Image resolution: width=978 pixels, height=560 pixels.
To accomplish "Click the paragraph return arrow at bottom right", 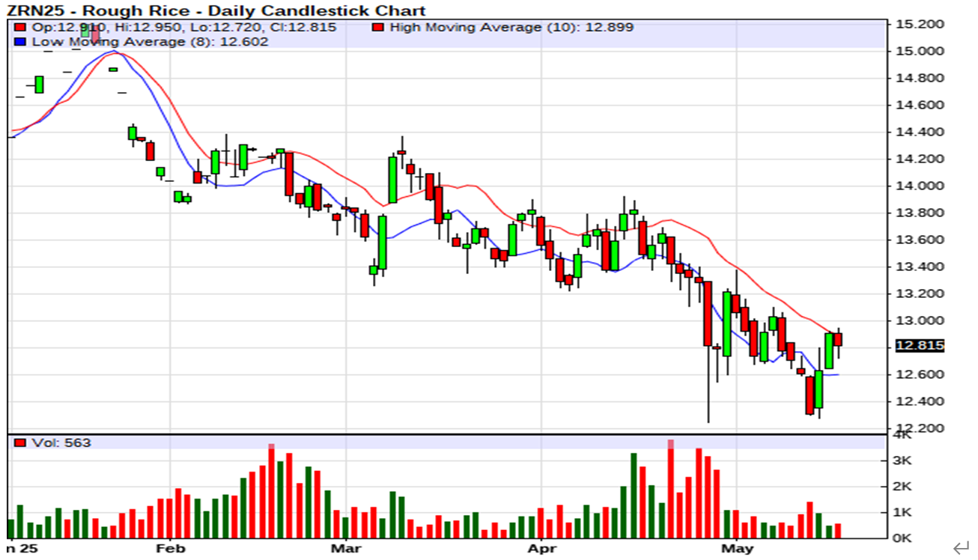I will tap(961, 549).
